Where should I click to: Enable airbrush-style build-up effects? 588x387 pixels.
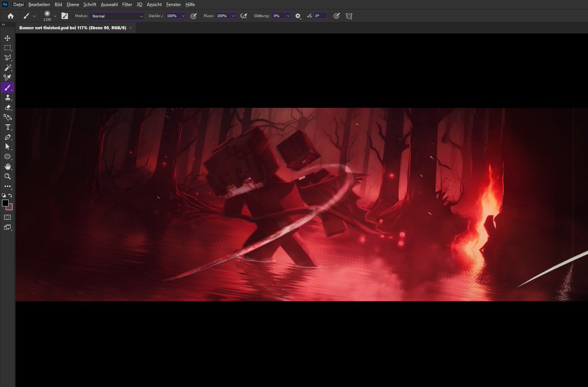coord(244,16)
